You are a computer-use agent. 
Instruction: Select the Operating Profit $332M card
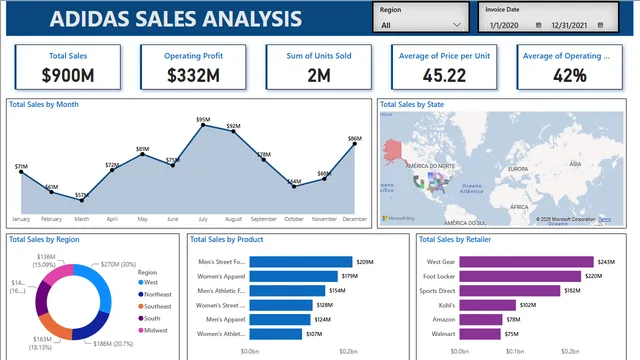[193, 67]
